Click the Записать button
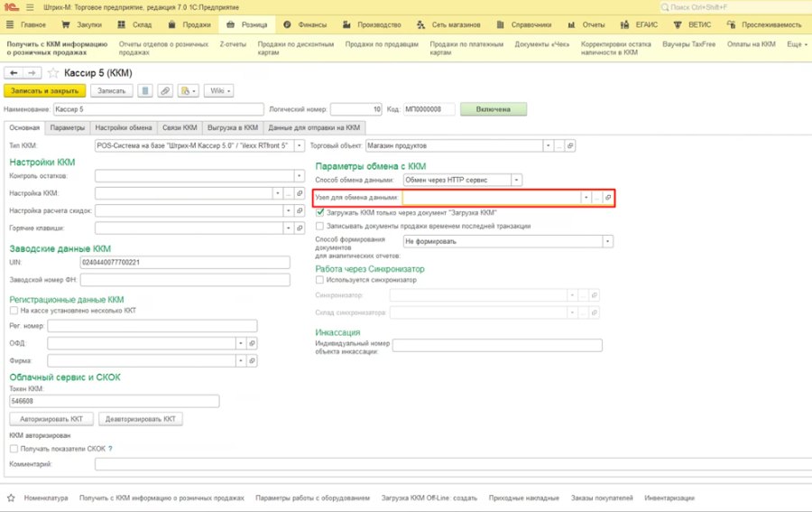Image resolution: width=812 pixels, height=512 pixels. click(x=111, y=90)
